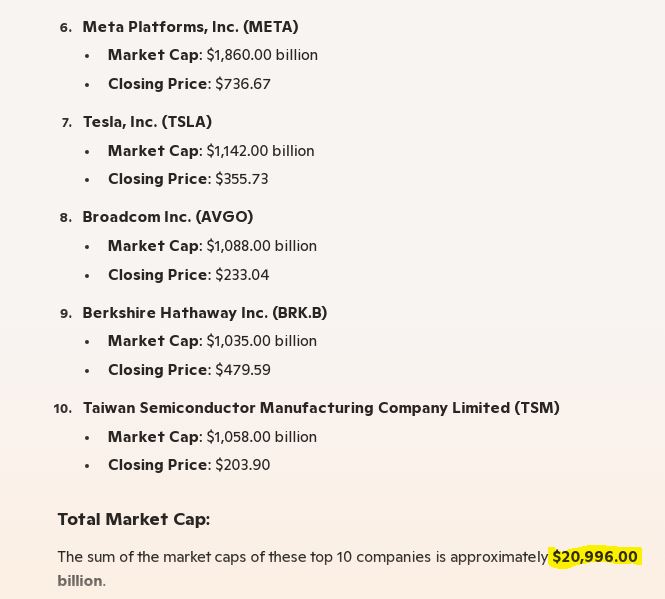The image size is (665, 599).
Task: Click Meta's closing price $736.67
Action: point(243,84)
